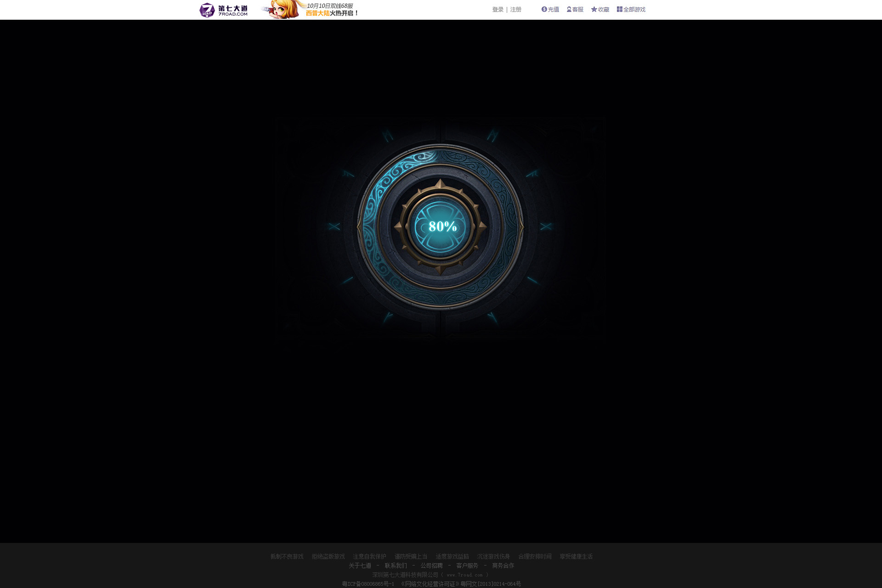Screen dimensions: 882x588
Task: Click footer text 抵制不良游戏
Action: (287, 557)
